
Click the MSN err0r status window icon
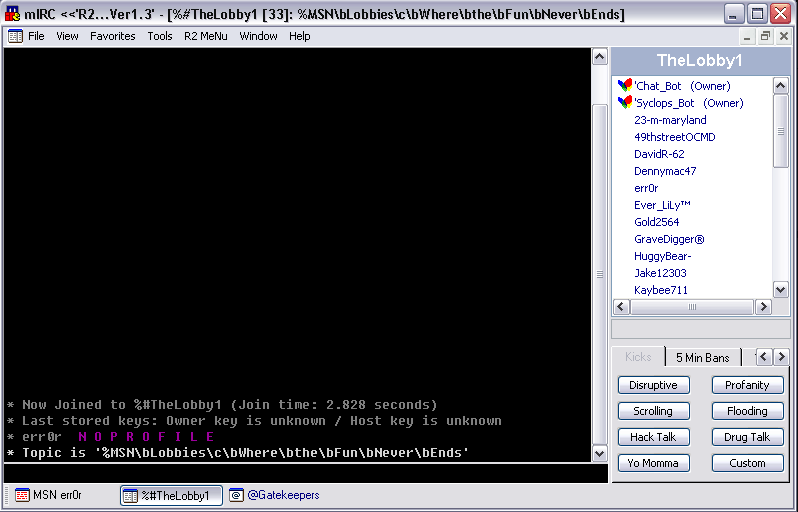(x=22, y=495)
